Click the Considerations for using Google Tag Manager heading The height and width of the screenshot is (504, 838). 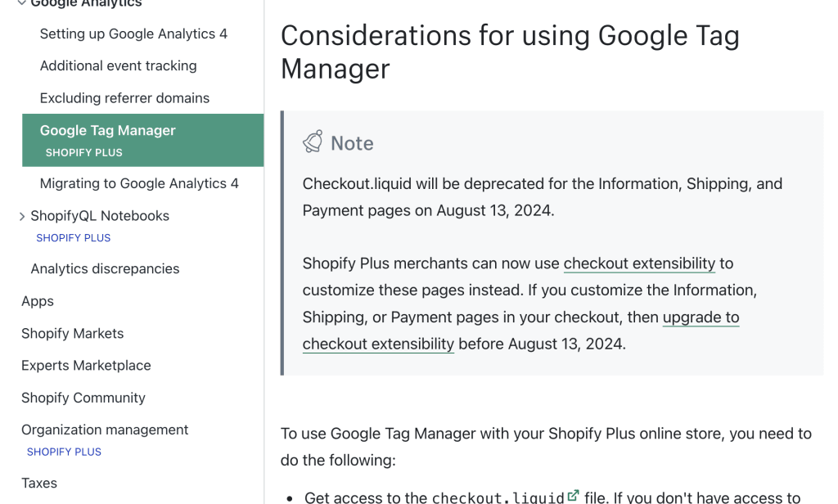[510, 52]
